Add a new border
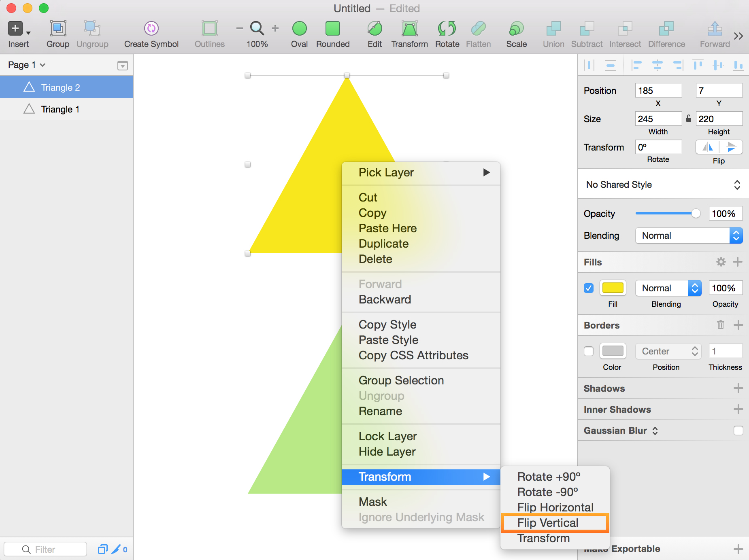This screenshot has width=749, height=560. pyautogui.click(x=738, y=325)
